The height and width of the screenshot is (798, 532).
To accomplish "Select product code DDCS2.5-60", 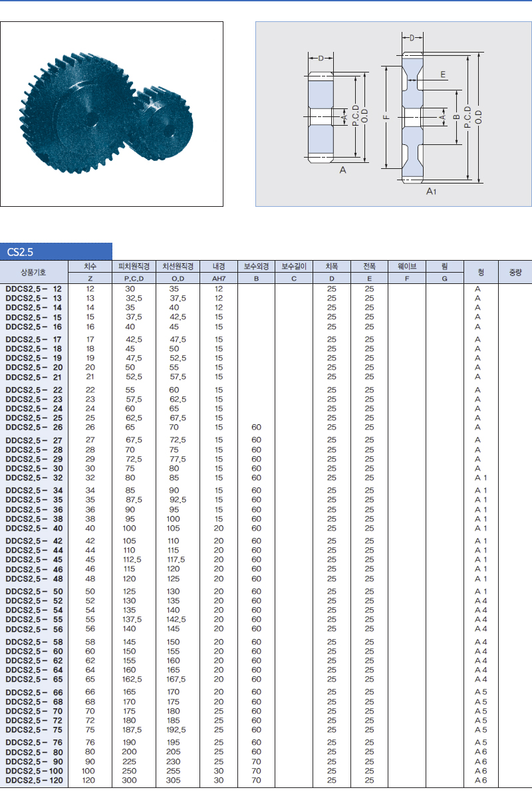I will pyautogui.click(x=33, y=651).
